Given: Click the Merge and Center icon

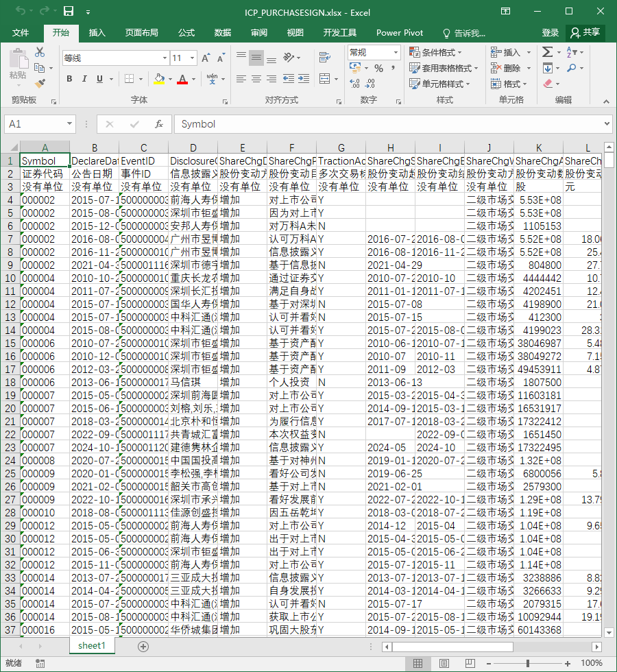Looking at the screenshot, I should pos(325,78).
